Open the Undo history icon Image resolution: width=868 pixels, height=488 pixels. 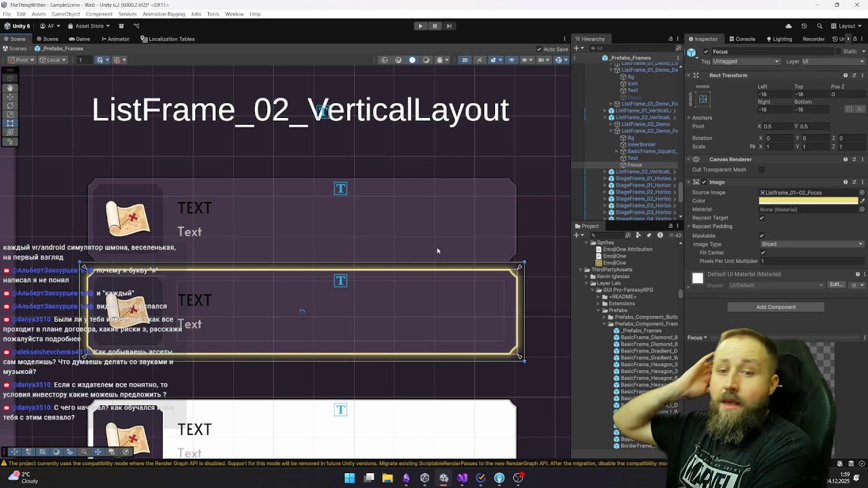(x=804, y=26)
